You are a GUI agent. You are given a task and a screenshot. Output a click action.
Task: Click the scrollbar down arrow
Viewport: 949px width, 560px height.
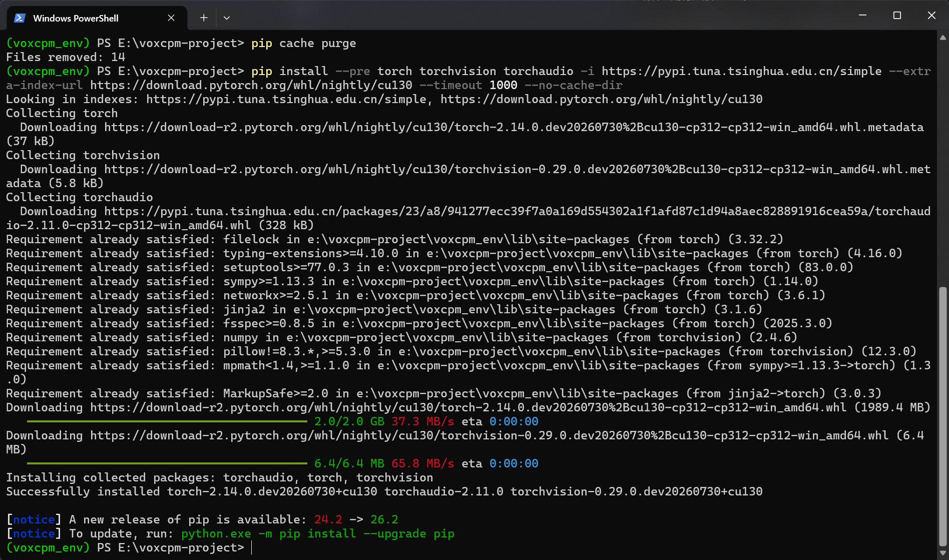943,552
